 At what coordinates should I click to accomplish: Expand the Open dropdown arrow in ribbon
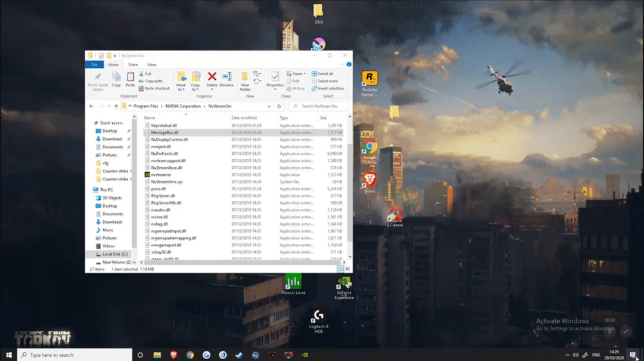pos(305,73)
